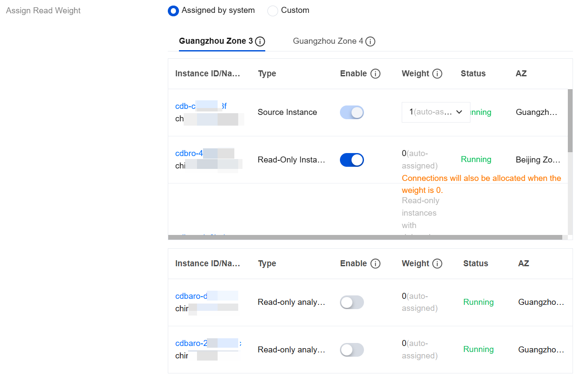Click Enable info icon in upper table
This screenshot has height=379, width=588.
pyautogui.click(x=376, y=74)
